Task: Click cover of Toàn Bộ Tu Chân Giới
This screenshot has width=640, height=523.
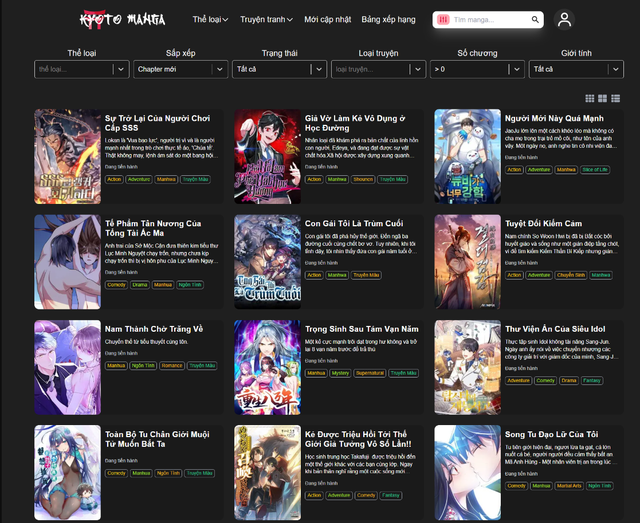Action: [67, 472]
